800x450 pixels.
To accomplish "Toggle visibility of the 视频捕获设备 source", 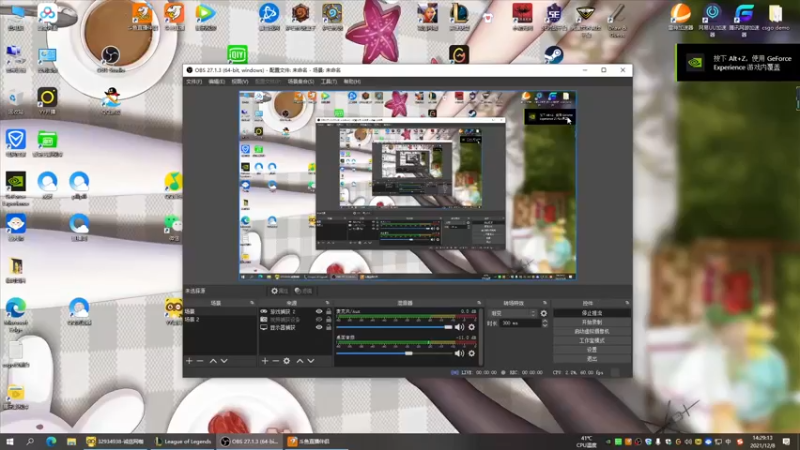I will pos(319,319).
